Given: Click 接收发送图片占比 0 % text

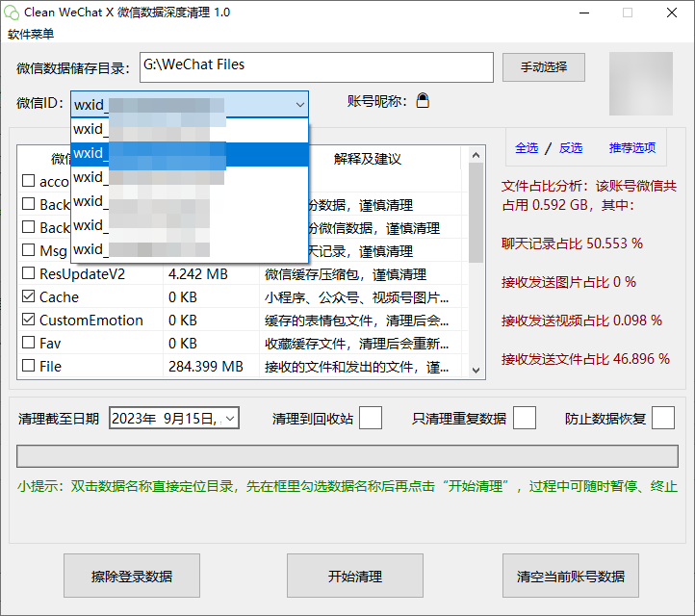Looking at the screenshot, I should 569,282.
